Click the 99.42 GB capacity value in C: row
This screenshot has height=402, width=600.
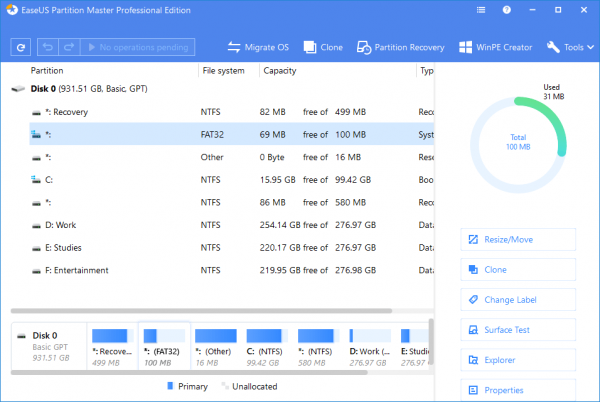click(353, 180)
